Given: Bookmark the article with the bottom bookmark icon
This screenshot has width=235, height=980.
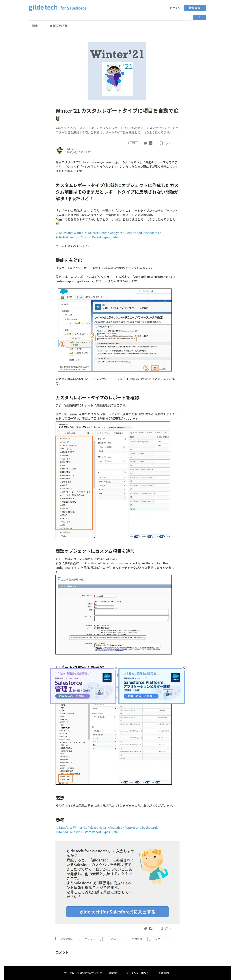Looking at the screenshot, I should click(161, 929).
